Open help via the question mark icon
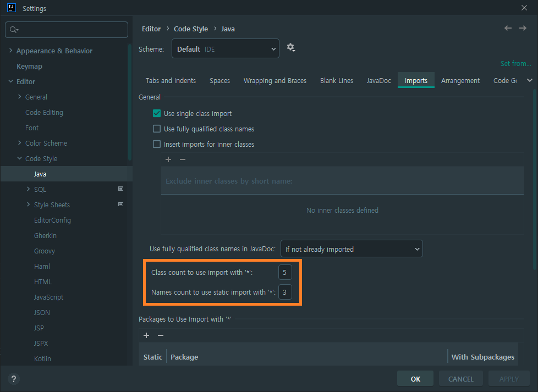The width and height of the screenshot is (538, 392). click(13, 379)
